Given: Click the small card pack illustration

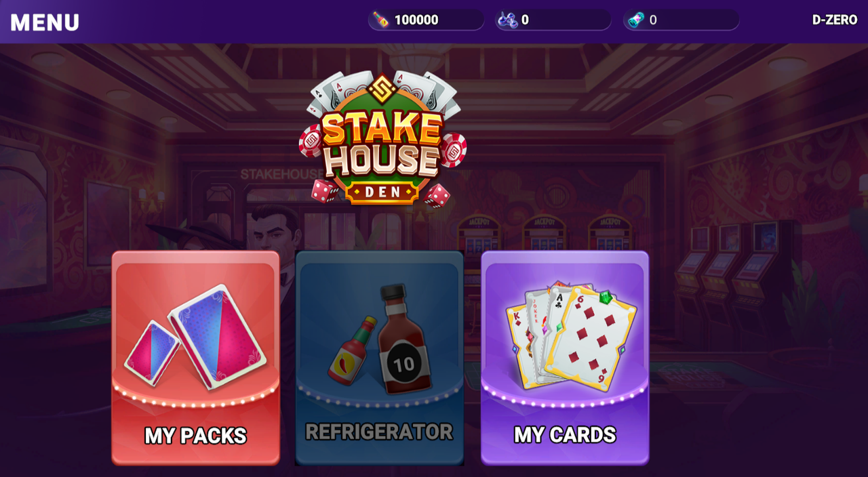Looking at the screenshot, I should point(153,352).
